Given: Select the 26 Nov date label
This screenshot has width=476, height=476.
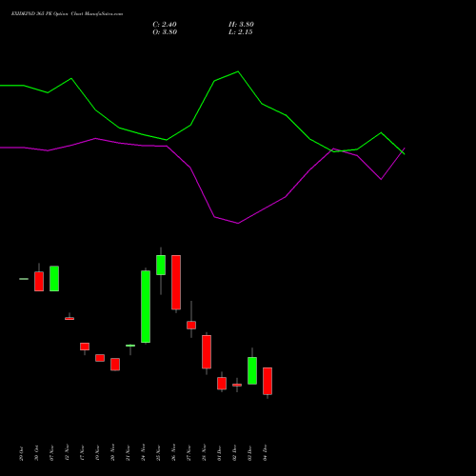Looking at the screenshot, I should [x=173, y=453].
